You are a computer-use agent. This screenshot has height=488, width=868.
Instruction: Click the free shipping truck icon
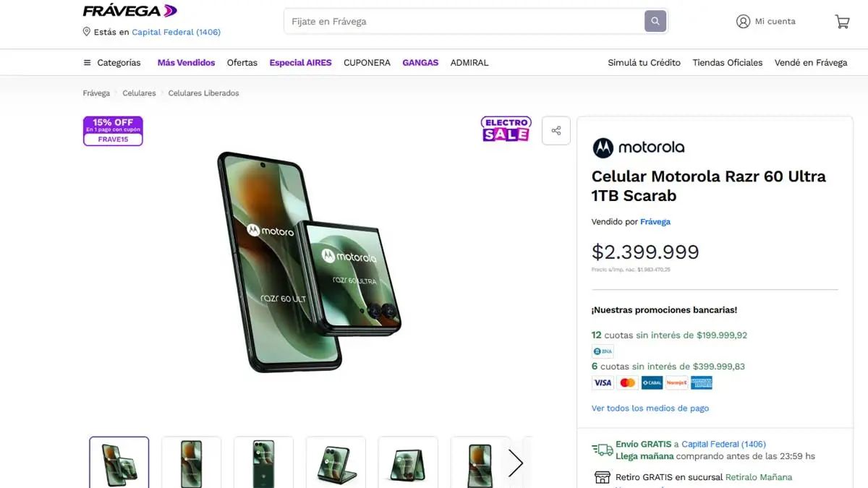602,448
